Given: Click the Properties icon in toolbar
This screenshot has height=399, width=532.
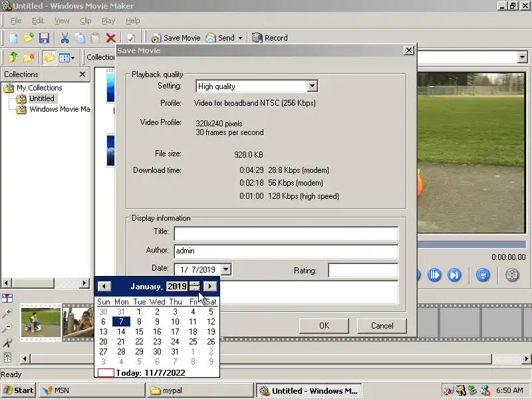Looking at the screenshot, I should click(131, 38).
